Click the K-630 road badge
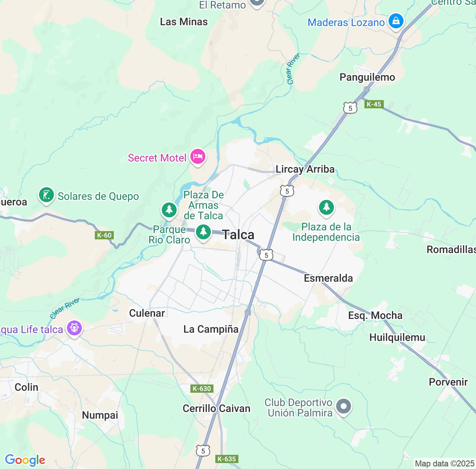Viewport: 476px width, 469px height. (202, 389)
